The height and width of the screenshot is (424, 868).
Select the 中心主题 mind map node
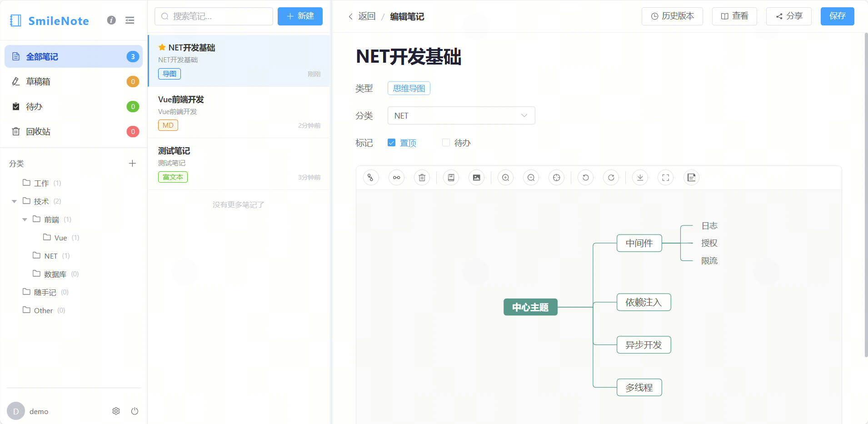[x=530, y=307]
